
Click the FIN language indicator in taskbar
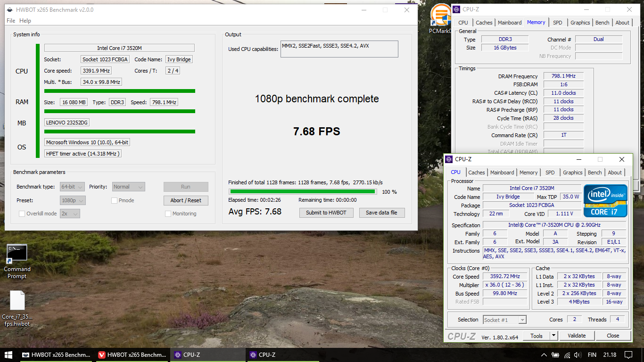click(592, 355)
